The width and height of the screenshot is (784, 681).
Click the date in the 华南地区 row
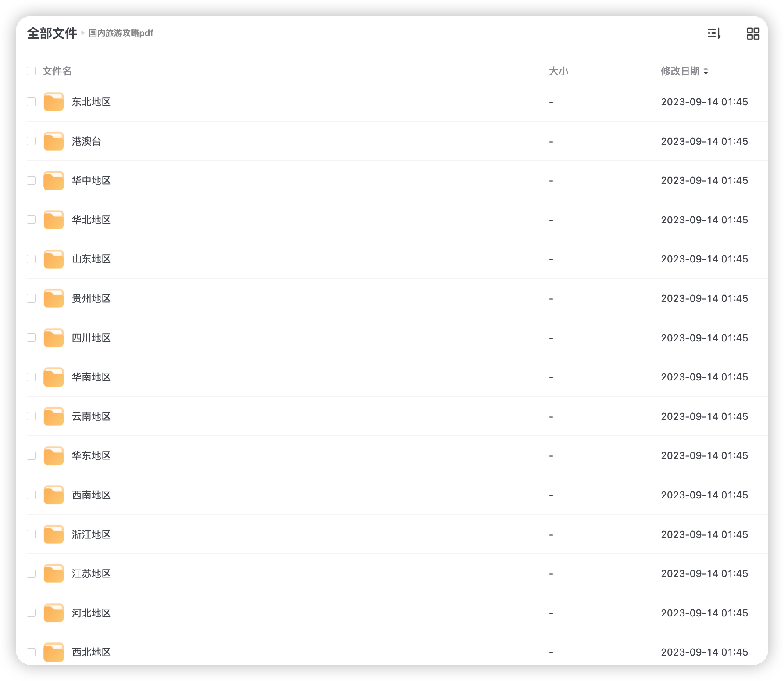click(704, 377)
